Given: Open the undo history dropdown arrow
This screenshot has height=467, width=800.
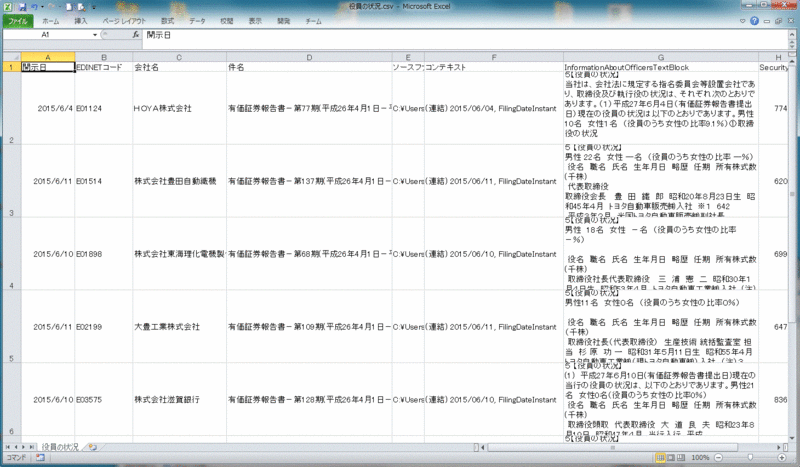Looking at the screenshot, I should tap(42, 7).
